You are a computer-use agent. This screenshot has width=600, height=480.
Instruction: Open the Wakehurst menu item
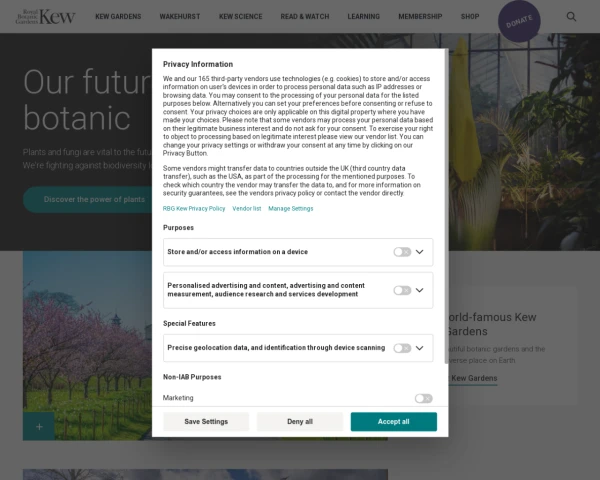[179, 17]
